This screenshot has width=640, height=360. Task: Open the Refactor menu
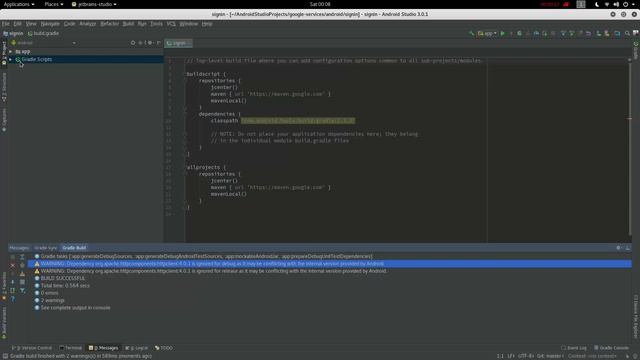(x=110, y=24)
